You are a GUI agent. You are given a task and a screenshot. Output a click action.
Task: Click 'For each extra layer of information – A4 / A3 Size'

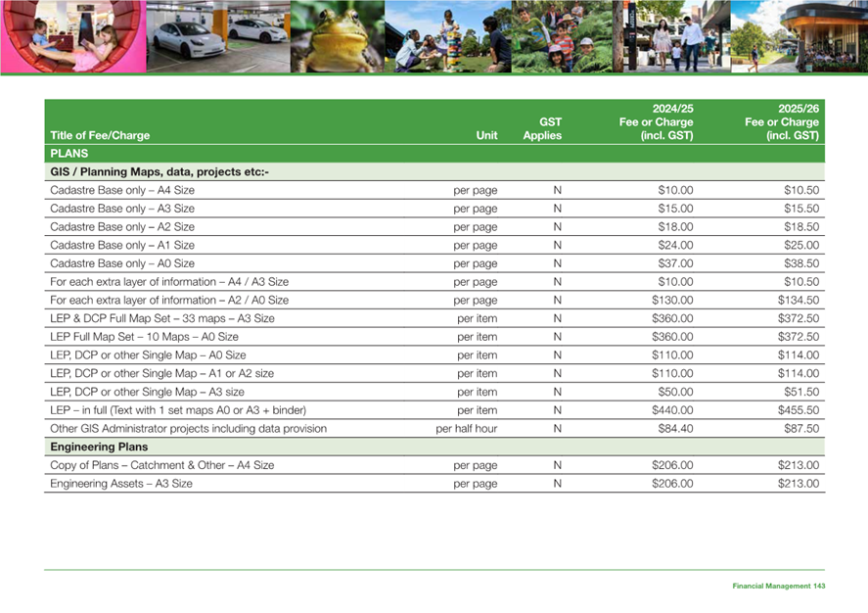point(169,281)
